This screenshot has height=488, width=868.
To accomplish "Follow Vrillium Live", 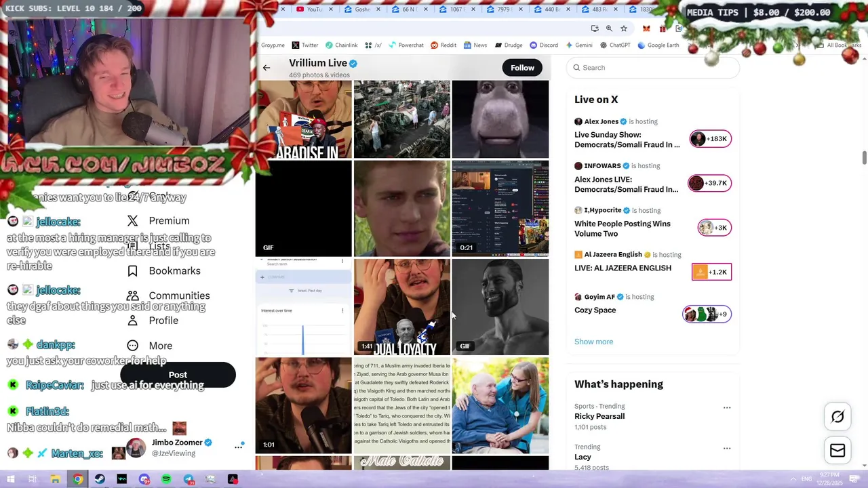I will (522, 68).
